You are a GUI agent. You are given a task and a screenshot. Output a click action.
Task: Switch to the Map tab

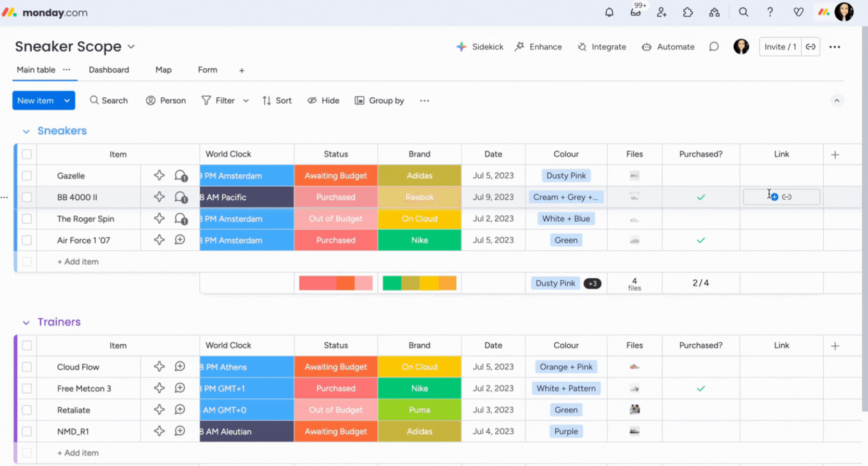[163, 70]
